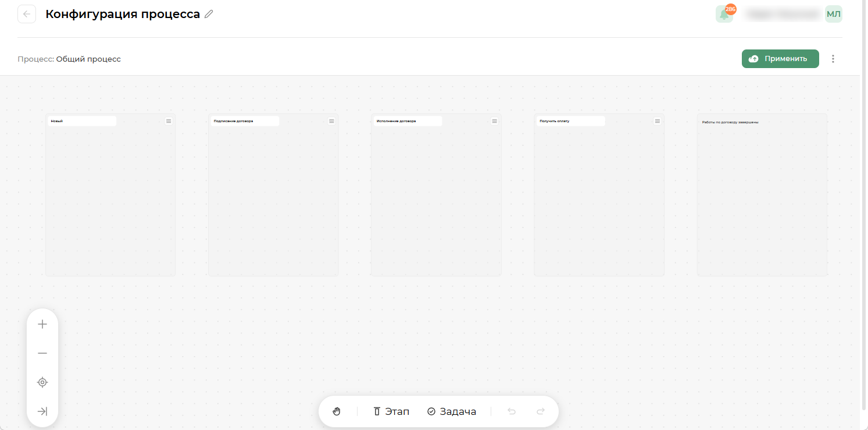Open notifications bell with 286 badge
Image resolution: width=868 pixels, height=430 pixels.
tap(724, 15)
